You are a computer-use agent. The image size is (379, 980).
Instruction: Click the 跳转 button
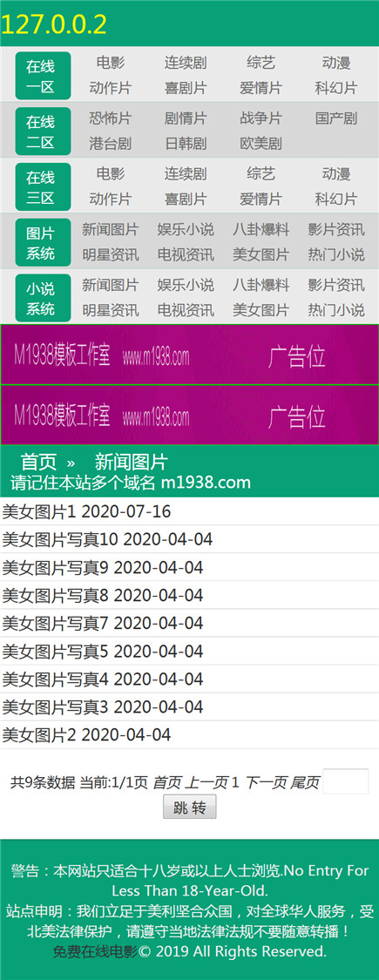pyautogui.click(x=190, y=808)
